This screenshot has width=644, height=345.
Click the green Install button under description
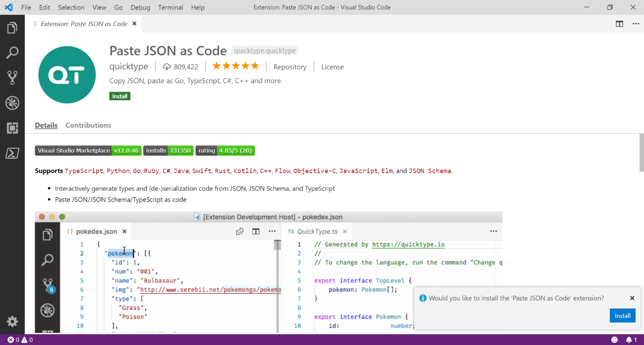120,96
